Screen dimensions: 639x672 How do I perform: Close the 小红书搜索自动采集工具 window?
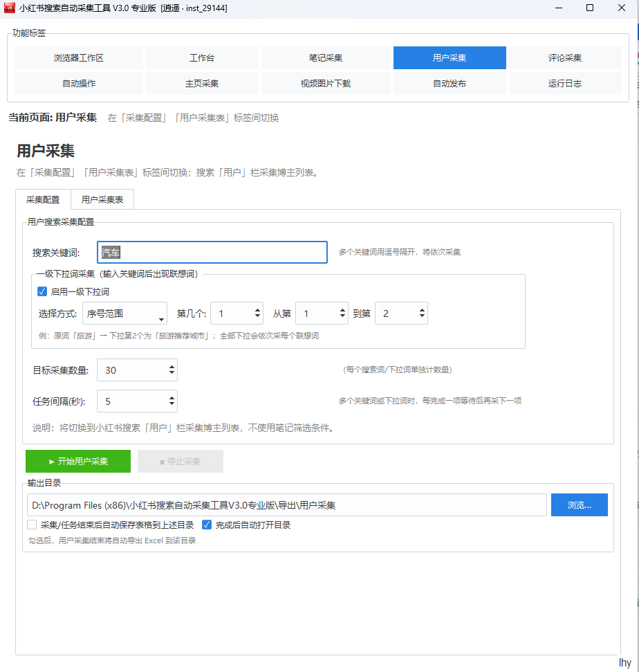(x=622, y=8)
